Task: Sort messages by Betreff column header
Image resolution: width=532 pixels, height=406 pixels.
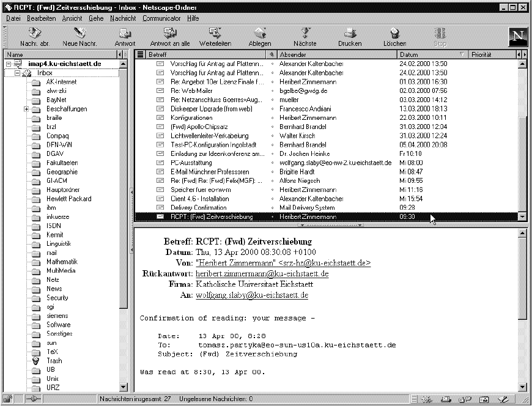Action: (x=206, y=54)
